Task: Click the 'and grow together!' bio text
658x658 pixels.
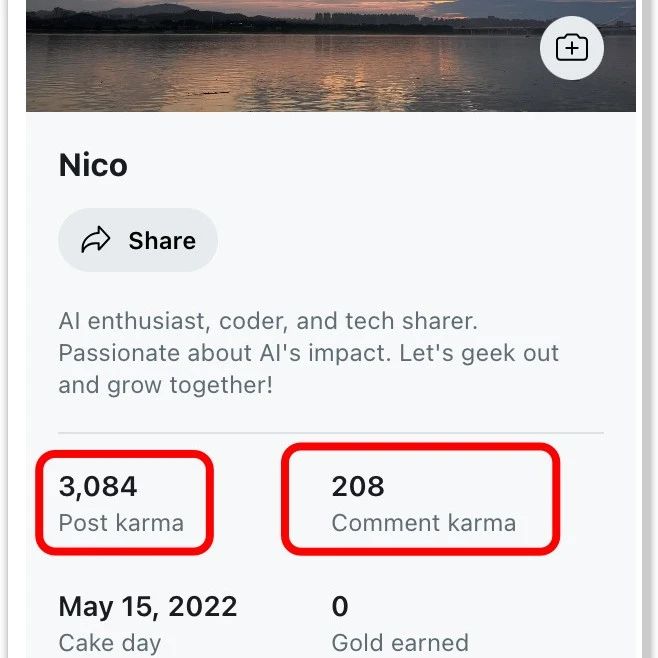Action: (x=166, y=385)
